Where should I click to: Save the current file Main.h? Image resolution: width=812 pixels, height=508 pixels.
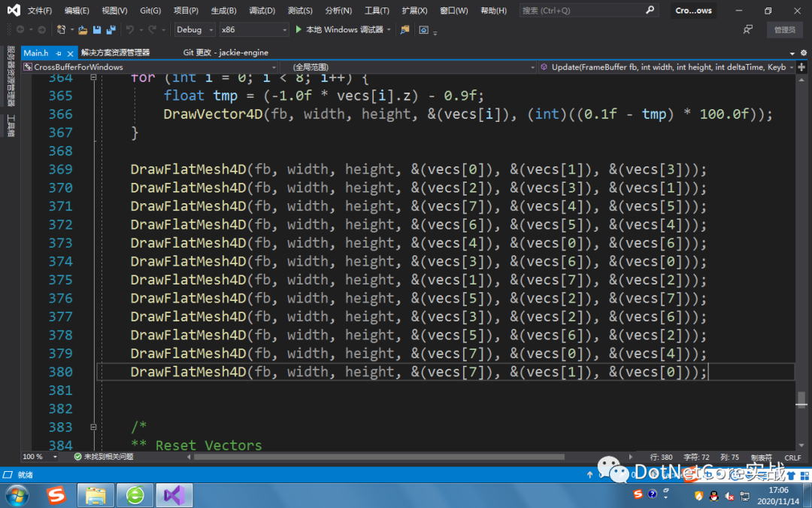(96, 29)
